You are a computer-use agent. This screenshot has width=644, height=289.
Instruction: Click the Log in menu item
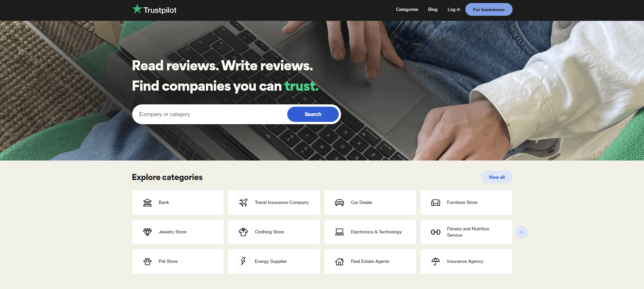point(454,9)
